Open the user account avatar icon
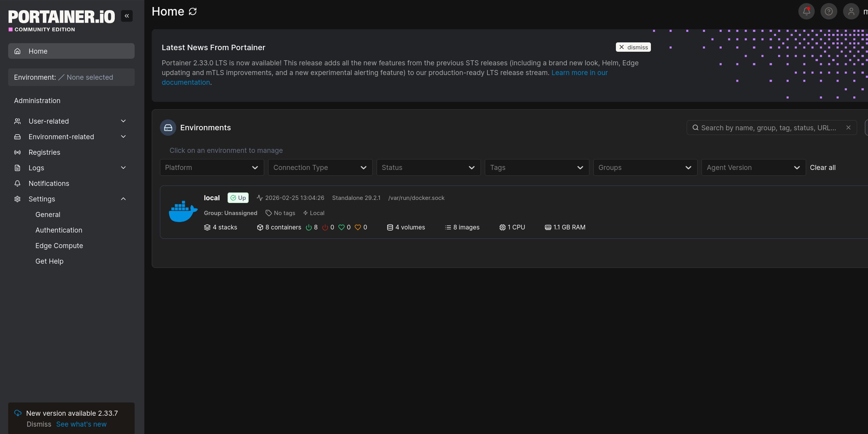 tap(851, 11)
